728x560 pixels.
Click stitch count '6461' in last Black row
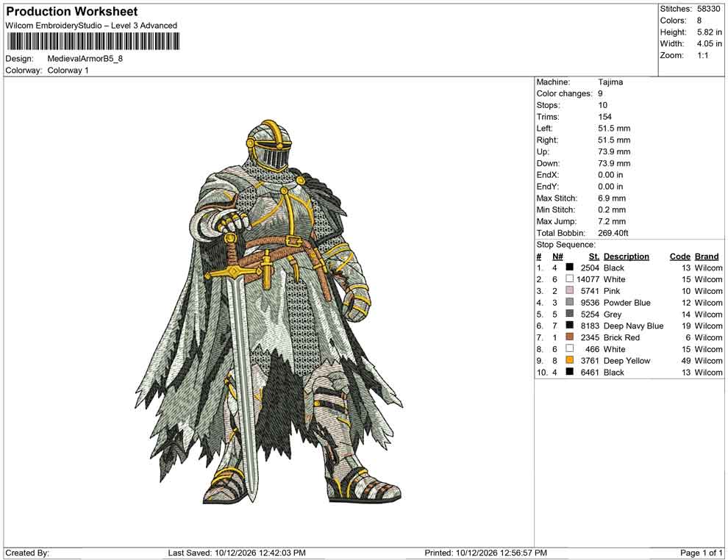tap(590, 372)
